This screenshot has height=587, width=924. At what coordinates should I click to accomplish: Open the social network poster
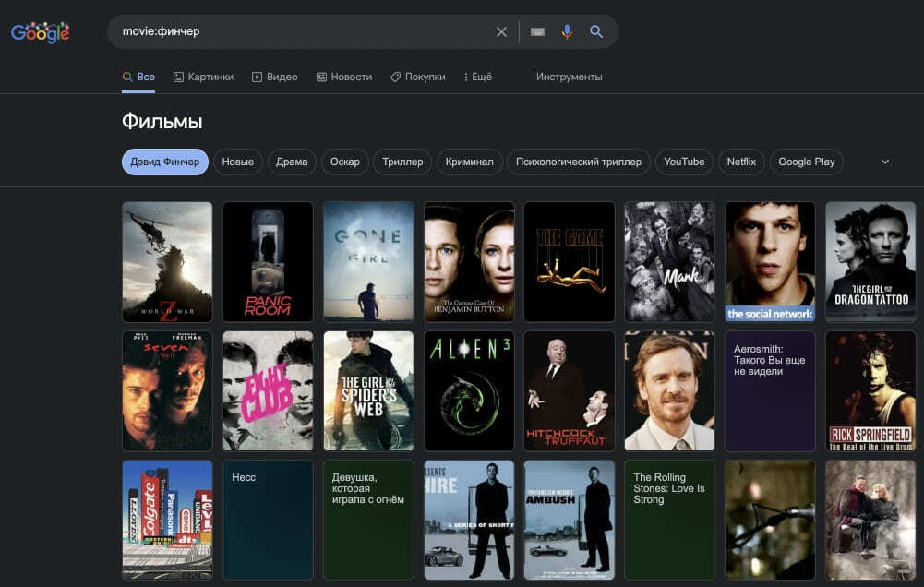click(770, 262)
